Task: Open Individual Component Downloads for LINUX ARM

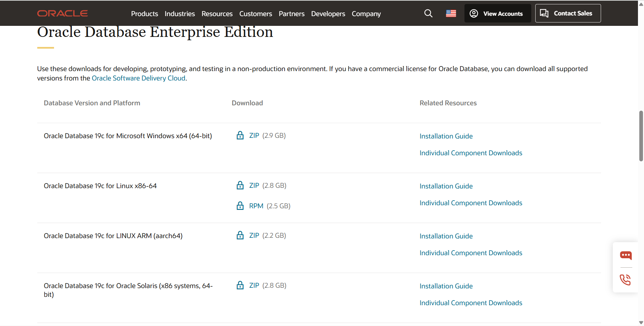Action: 471,253
